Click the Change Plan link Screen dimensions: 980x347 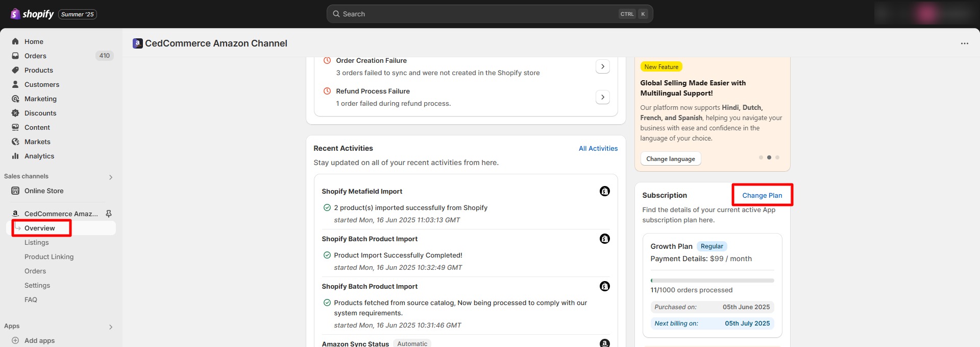click(762, 195)
